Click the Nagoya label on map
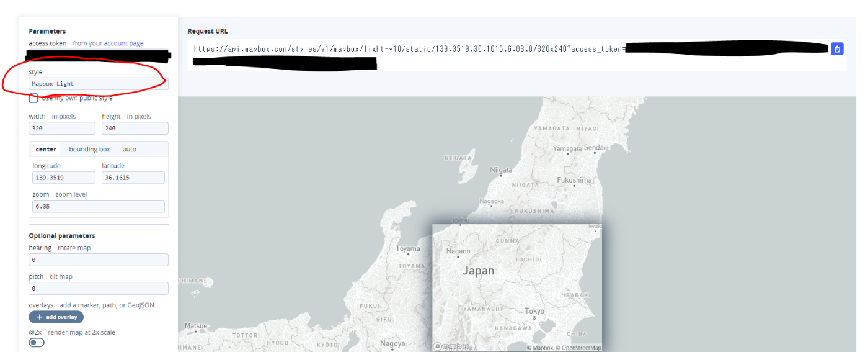The height and width of the screenshot is (352, 868). click(392, 344)
